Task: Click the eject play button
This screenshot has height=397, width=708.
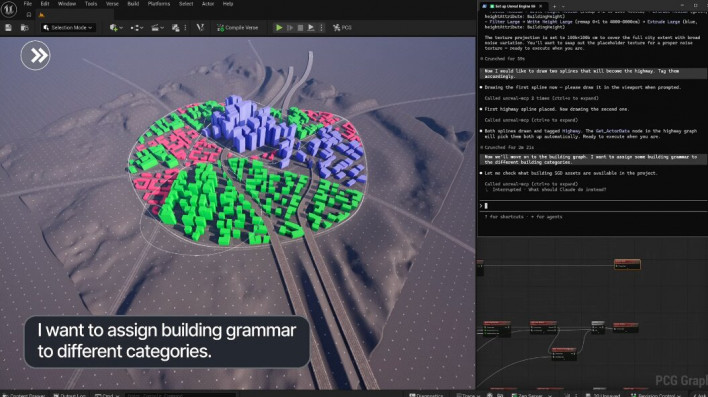Action: 311,28
